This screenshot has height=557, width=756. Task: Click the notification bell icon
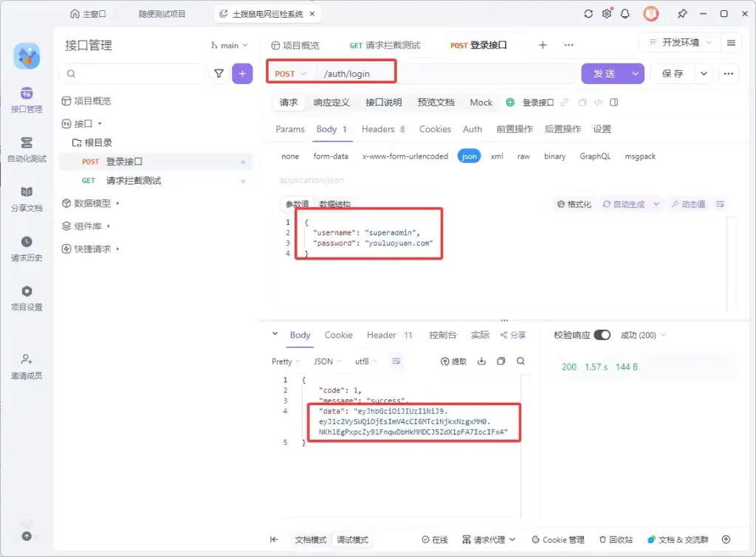625,14
